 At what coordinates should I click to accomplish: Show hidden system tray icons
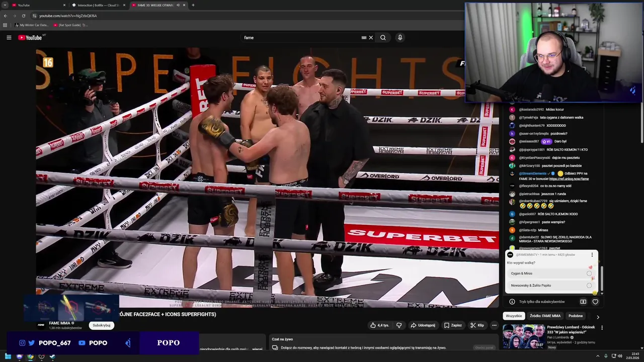click(x=598, y=356)
